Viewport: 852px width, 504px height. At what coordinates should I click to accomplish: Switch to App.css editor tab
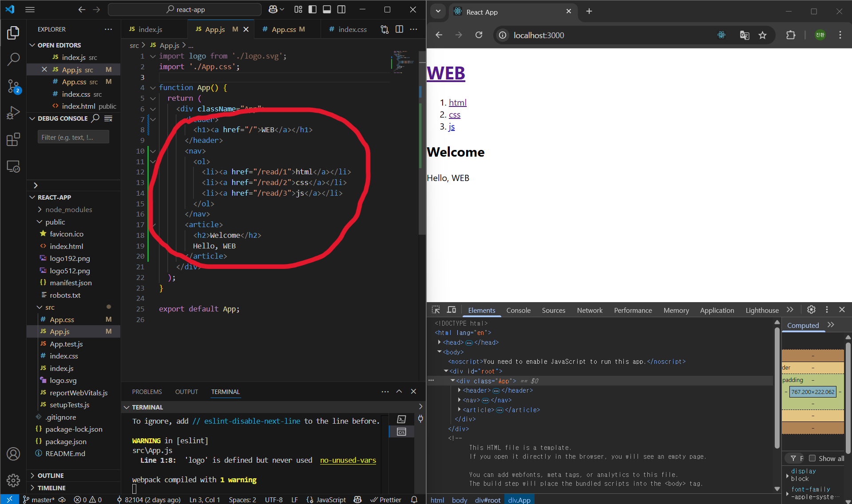[284, 29]
